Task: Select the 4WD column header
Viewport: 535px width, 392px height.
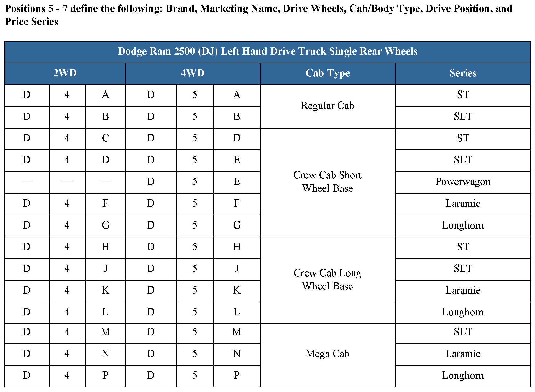Action: 192,73
